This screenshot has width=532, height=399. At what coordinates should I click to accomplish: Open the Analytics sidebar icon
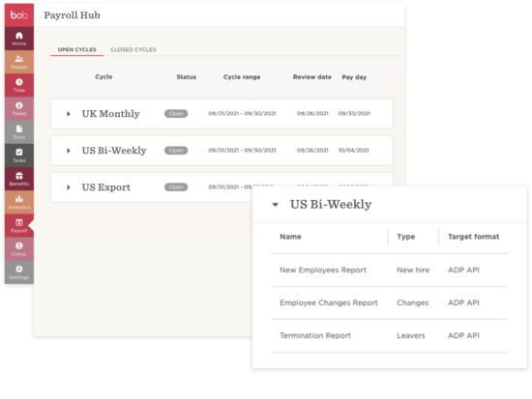19,202
